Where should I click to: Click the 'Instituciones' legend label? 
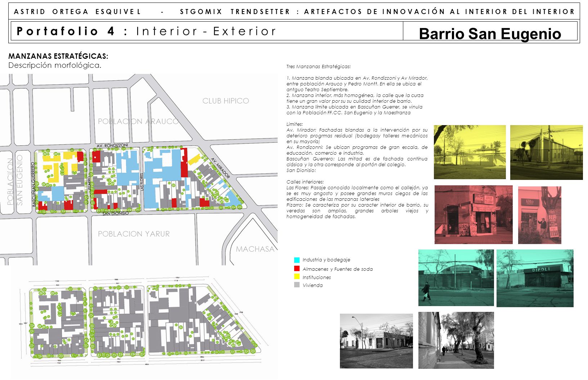coord(317,277)
